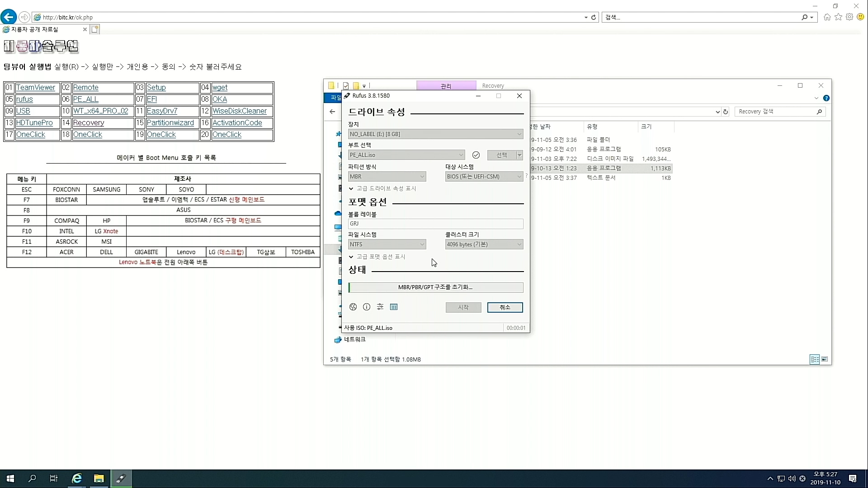This screenshot has height=488, width=868.
Task: Open browser tools gear icon
Action: point(849,17)
